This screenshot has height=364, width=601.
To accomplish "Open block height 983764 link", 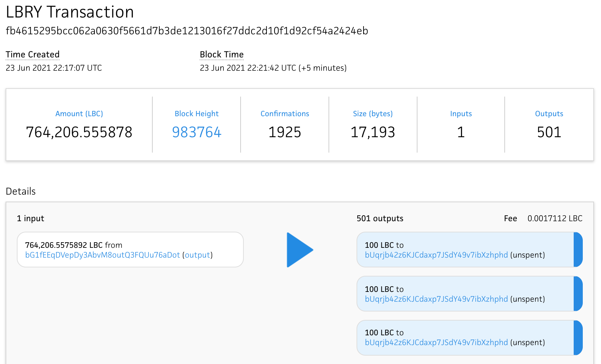I will coord(197,132).
